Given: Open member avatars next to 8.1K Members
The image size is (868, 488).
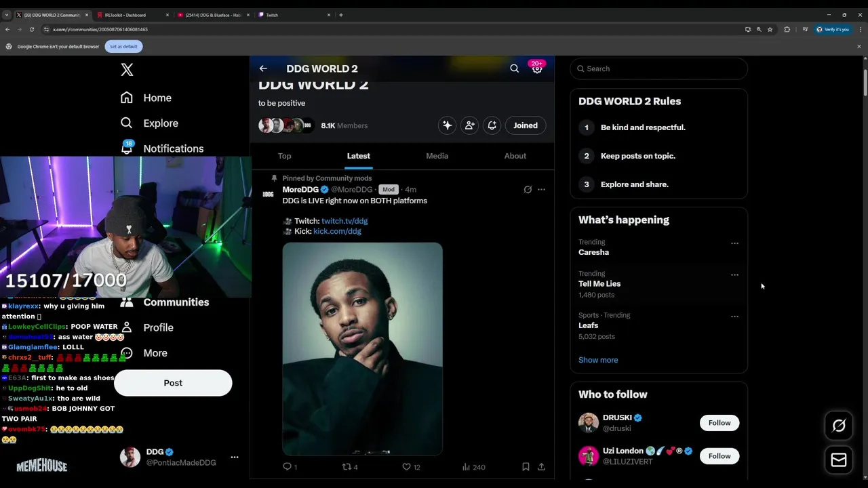Looking at the screenshot, I should pyautogui.click(x=287, y=125).
